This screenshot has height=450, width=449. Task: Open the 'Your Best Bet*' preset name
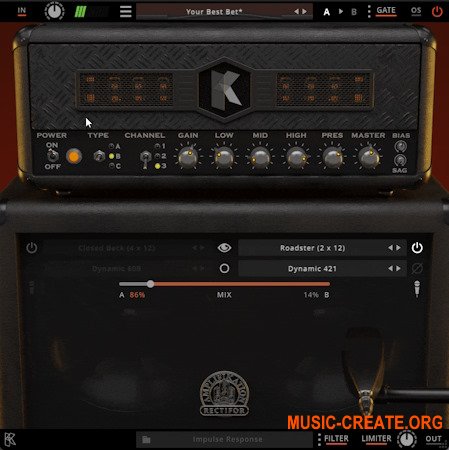pos(214,12)
